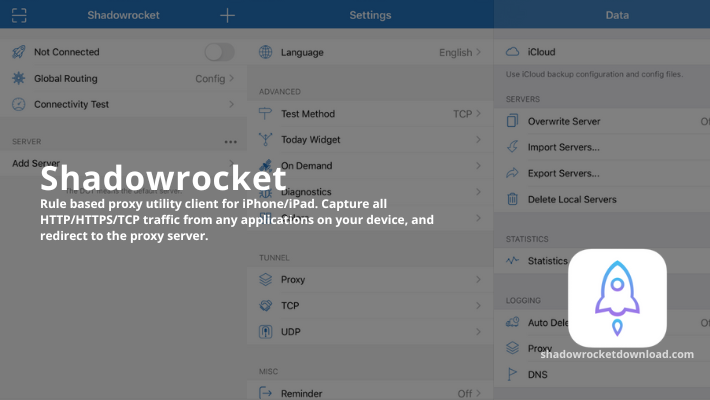Click the Tunnel Proxy layers icon
The width and height of the screenshot is (710, 400).
(265, 280)
